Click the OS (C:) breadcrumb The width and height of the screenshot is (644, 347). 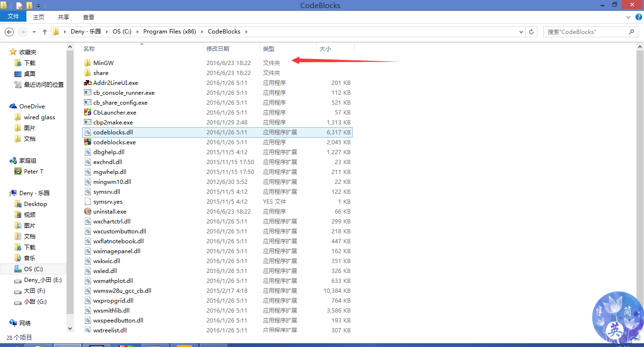122,32
